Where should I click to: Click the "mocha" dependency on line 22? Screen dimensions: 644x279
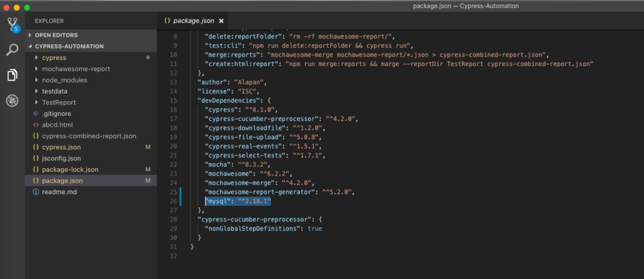[218, 164]
